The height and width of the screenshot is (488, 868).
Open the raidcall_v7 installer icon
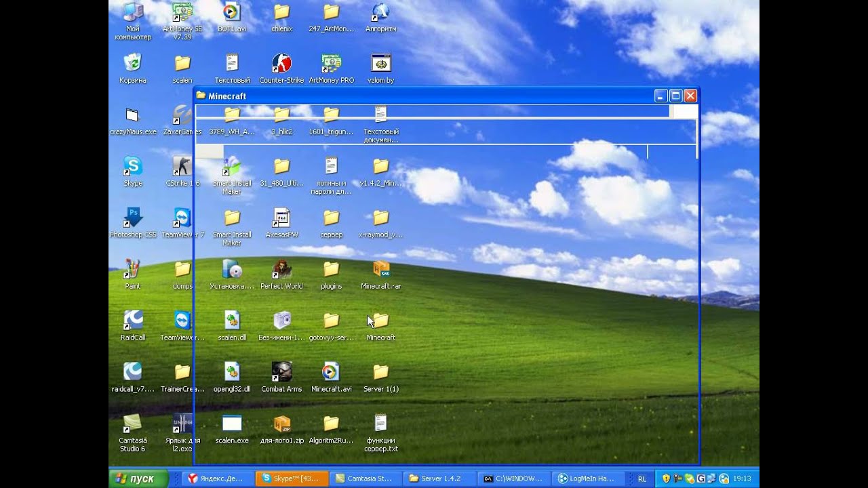(133, 378)
